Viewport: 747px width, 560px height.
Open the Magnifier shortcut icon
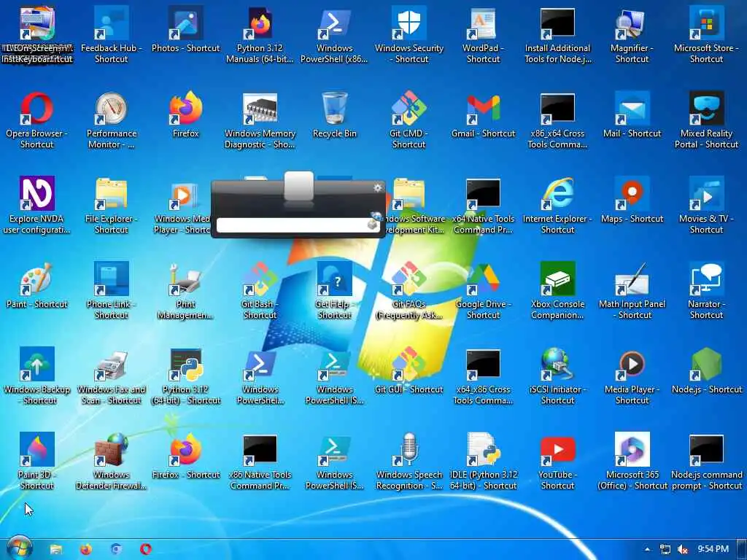point(632,34)
